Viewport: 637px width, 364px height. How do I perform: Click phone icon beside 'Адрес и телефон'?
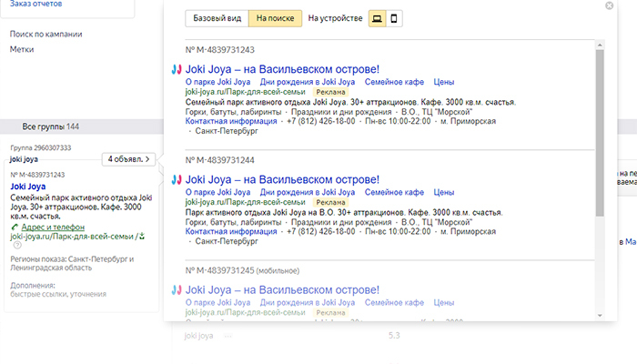point(15,227)
